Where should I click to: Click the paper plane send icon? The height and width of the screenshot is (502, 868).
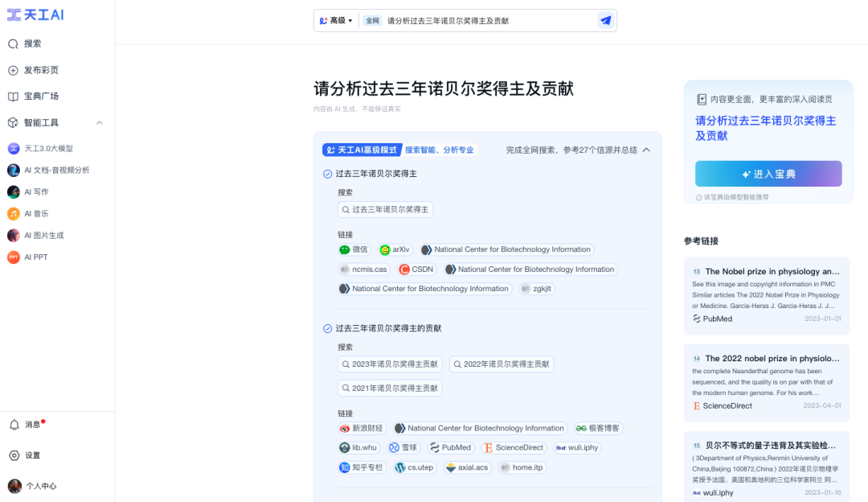pos(605,19)
